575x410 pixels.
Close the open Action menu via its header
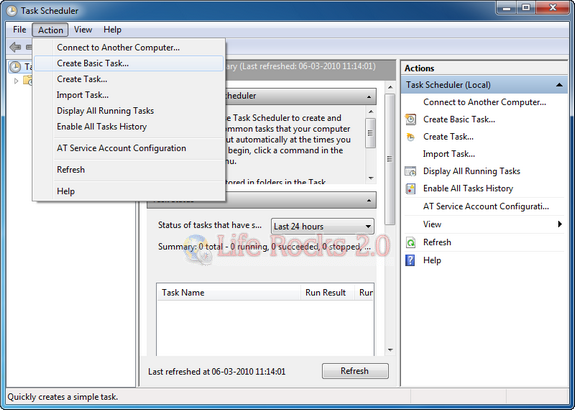click(50, 30)
